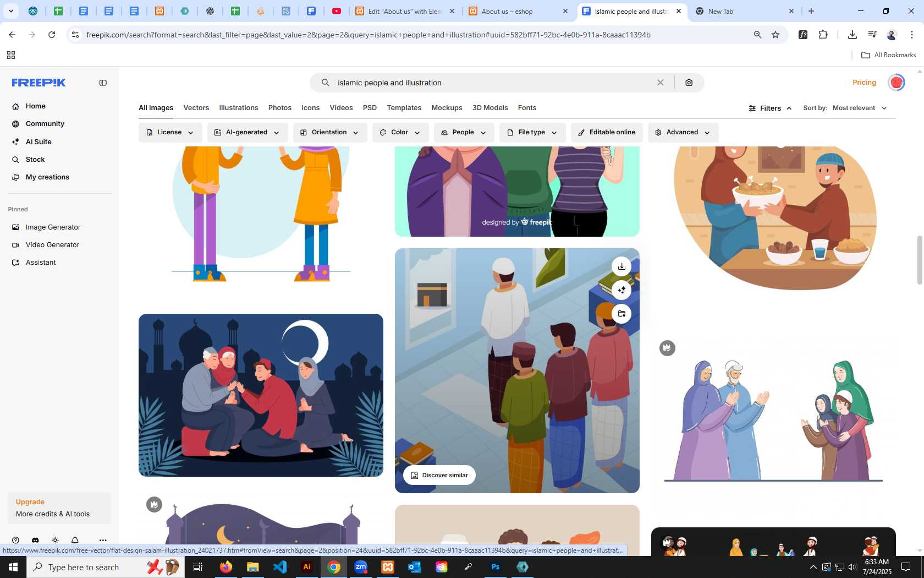The height and width of the screenshot is (578, 924).
Task: Open the Advanced filter dropdown
Action: pyautogui.click(x=683, y=133)
